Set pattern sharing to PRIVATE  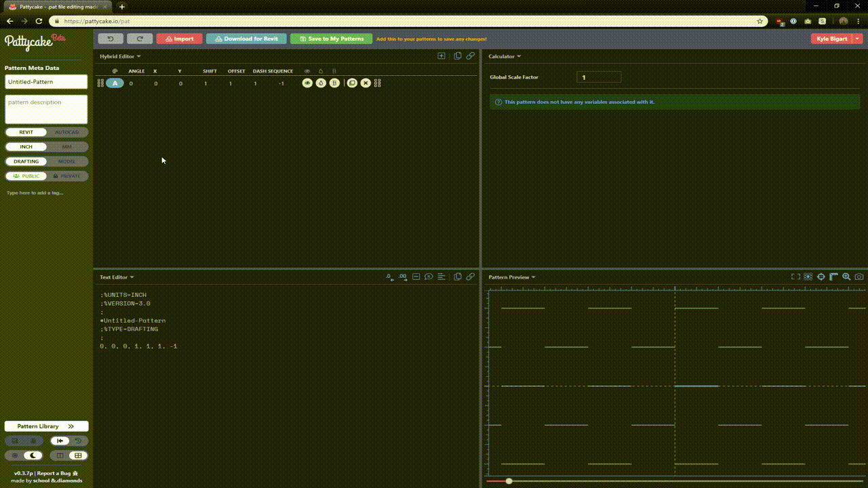(x=67, y=176)
